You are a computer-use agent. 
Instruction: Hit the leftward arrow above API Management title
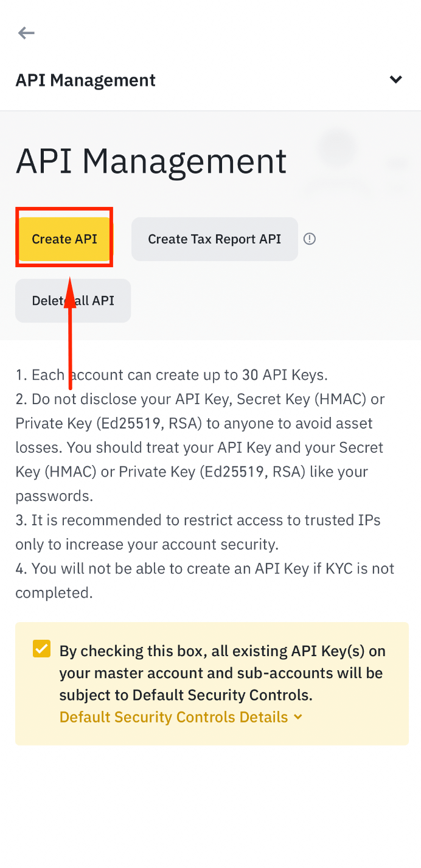coord(26,33)
